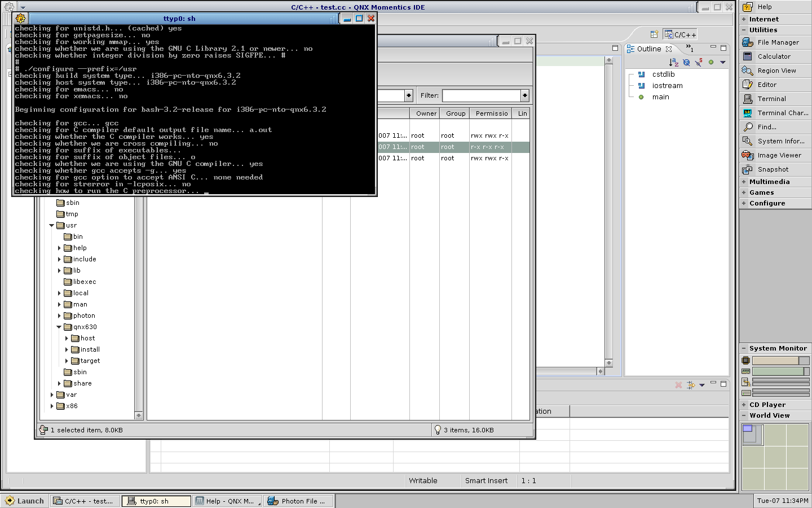Launch the Calculator utility
The width and height of the screenshot is (812, 508).
click(x=775, y=56)
